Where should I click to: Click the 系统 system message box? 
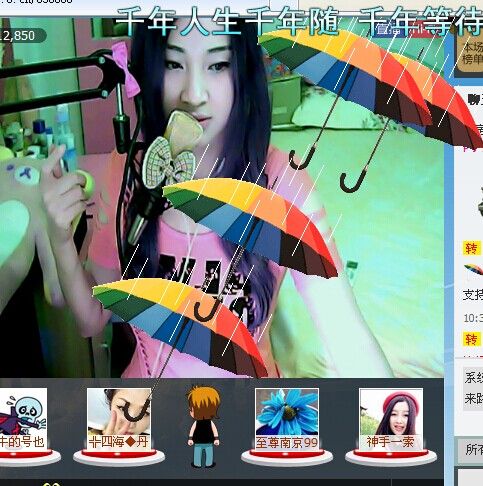473,388
